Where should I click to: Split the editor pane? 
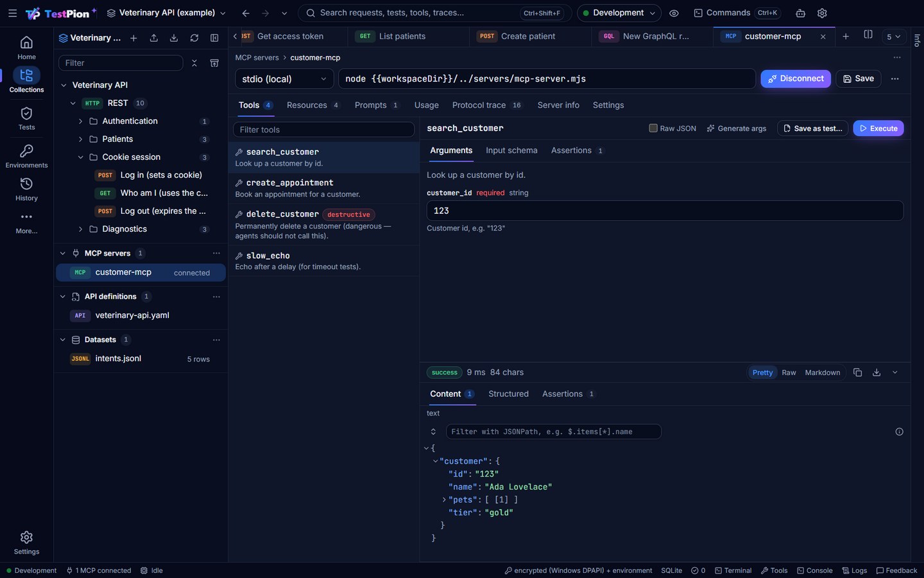tap(868, 35)
